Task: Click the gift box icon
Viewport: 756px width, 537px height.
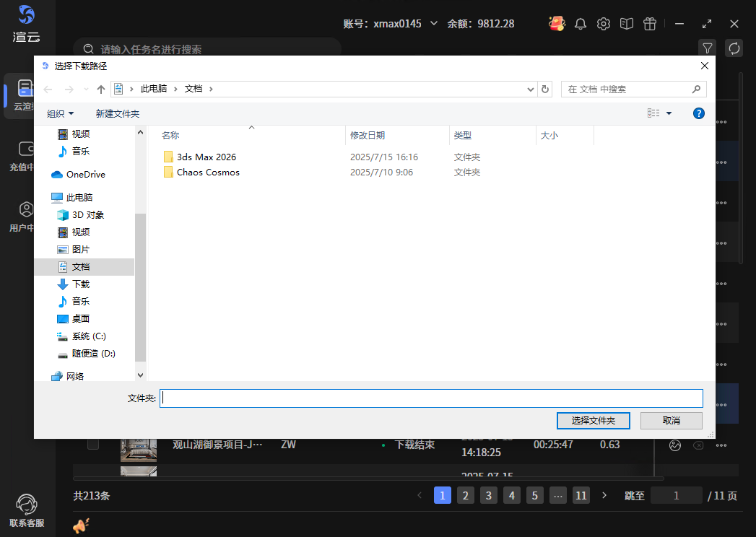Action: [x=650, y=24]
